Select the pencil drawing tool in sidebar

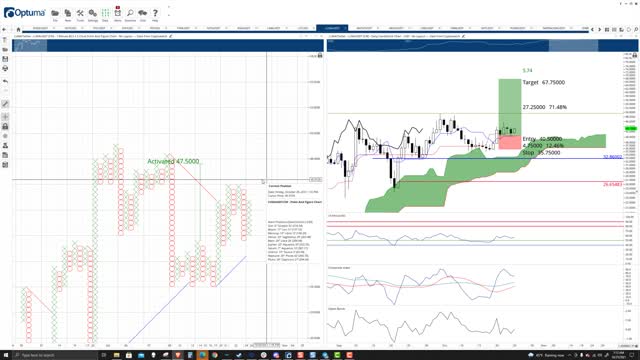pos(5,104)
